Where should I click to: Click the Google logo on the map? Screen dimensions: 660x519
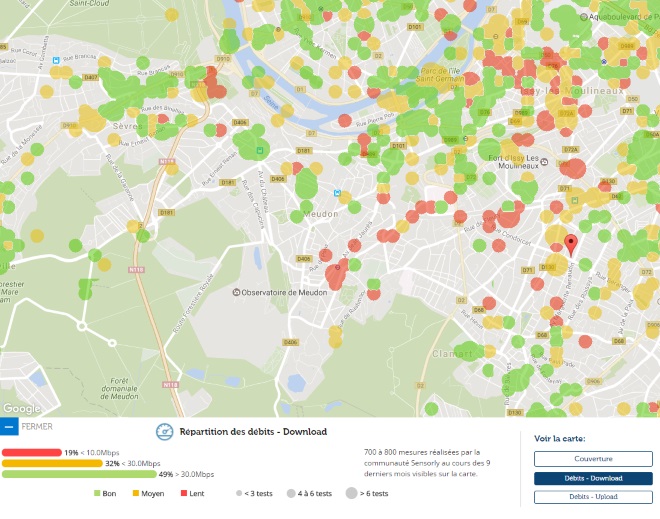tap(21, 408)
